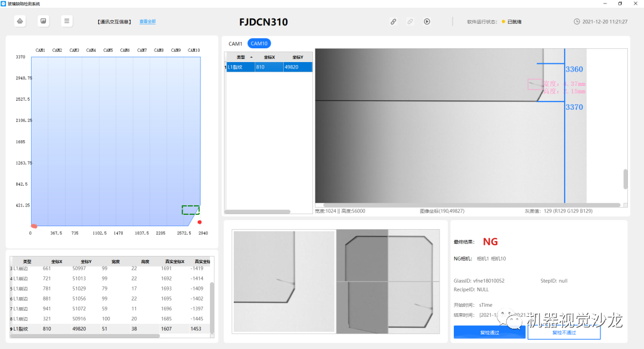644x349 pixels.
Task: Switch to the CAM10 tab
Action: pyautogui.click(x=259, y=44)
